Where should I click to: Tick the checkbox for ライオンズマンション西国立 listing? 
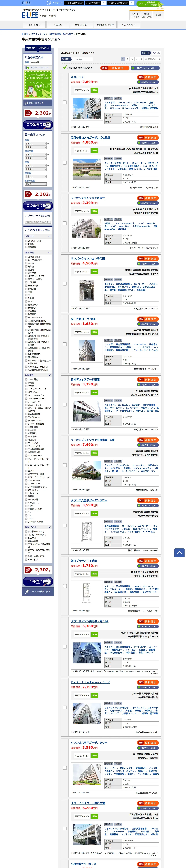coord(65,223)
